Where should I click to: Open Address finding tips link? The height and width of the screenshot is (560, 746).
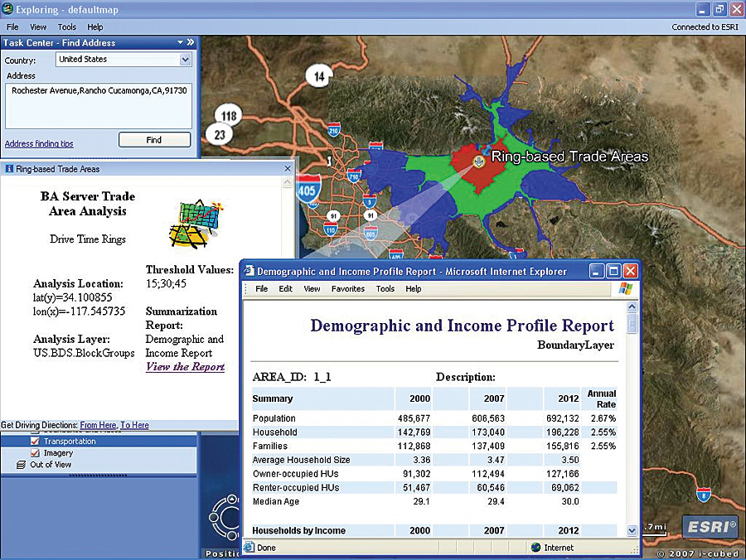[x=39, y=143]
